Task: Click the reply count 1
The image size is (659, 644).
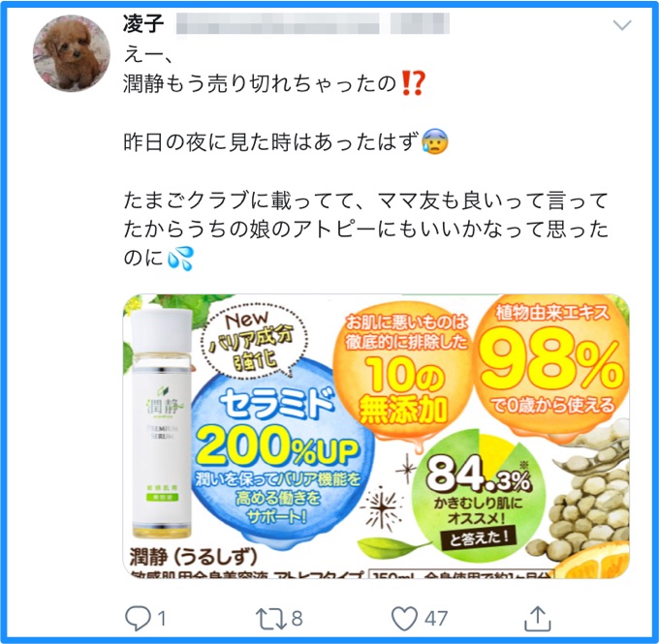Action: [x=162, y=619]
